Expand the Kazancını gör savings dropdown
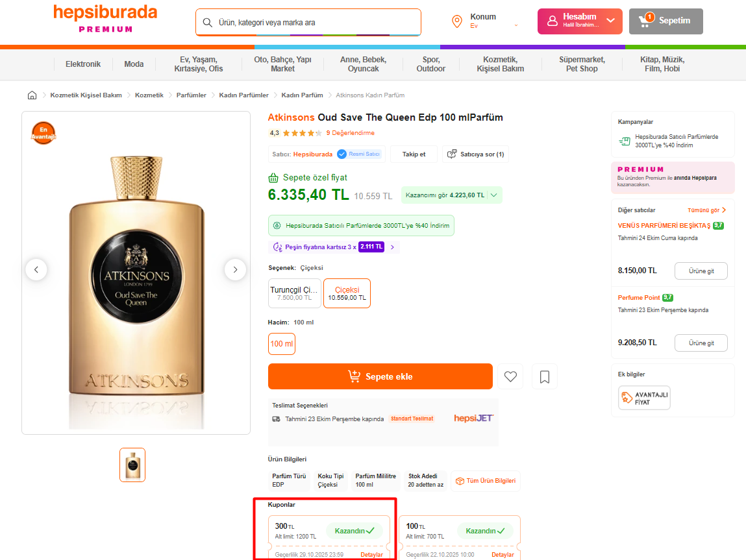Screen dimensions: 746x560 tap(494, 195)
